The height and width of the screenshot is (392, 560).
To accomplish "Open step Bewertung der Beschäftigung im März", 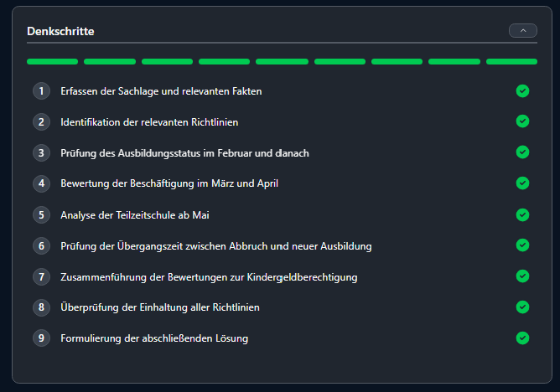I will (x=169, y=183).
